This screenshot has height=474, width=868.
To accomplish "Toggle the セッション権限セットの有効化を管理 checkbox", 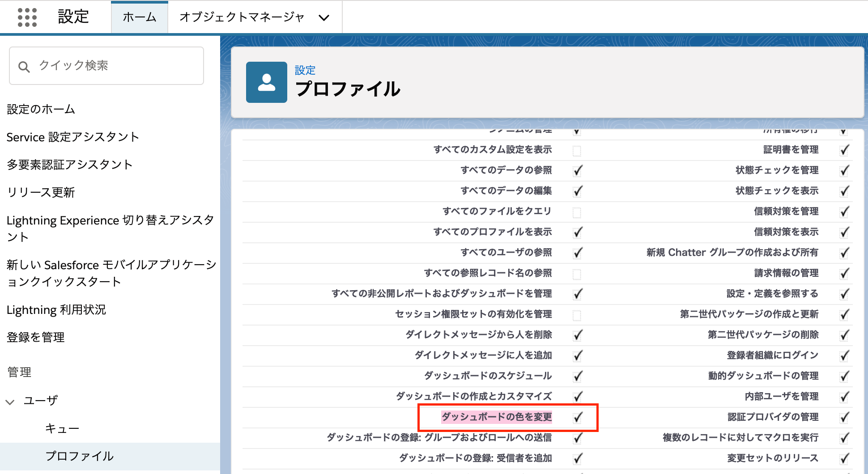I will [577, 315].
